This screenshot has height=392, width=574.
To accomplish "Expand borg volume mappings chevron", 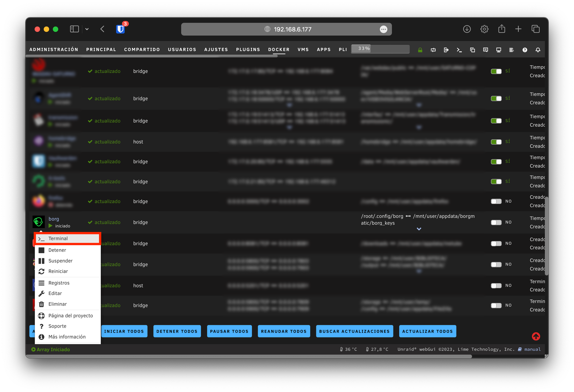I will tap(419, 229).
